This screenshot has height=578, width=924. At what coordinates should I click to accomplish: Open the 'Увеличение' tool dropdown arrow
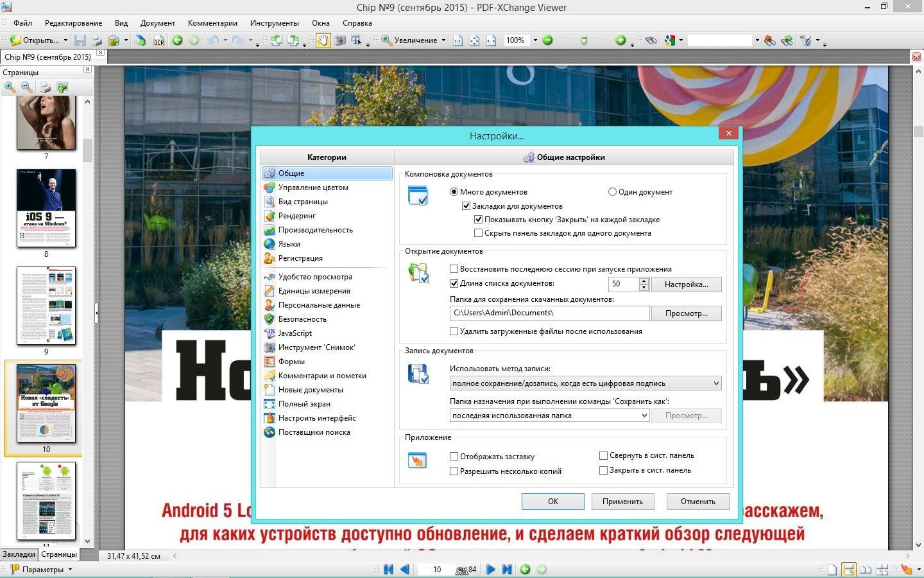[x=443, y=40]
